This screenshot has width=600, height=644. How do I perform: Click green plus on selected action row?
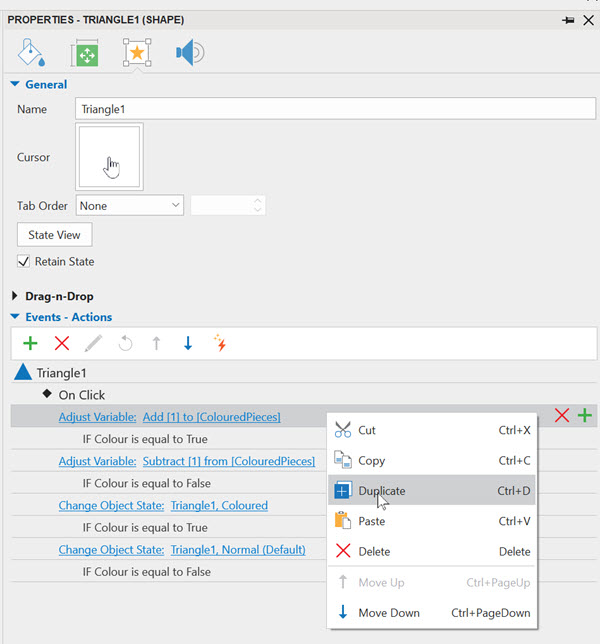(x=585, y=416)
